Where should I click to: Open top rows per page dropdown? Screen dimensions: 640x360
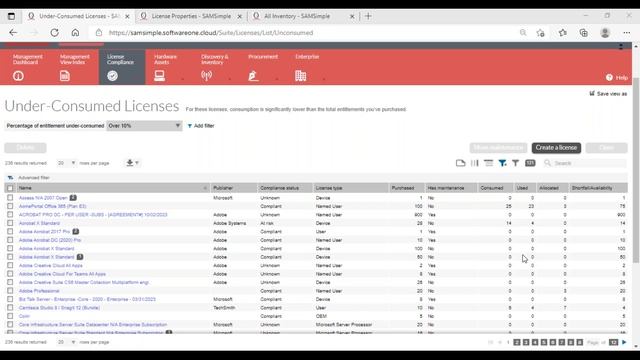tap(67, 163)
